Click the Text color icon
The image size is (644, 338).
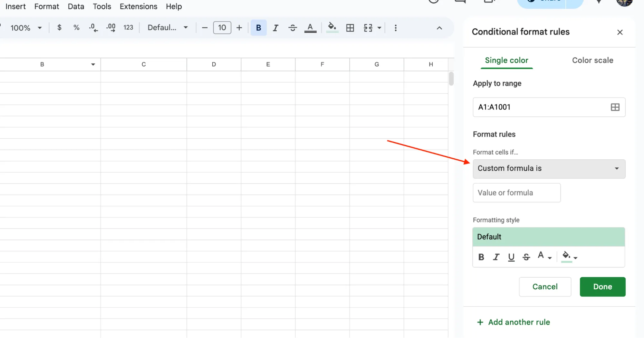(x=310, y=28)
